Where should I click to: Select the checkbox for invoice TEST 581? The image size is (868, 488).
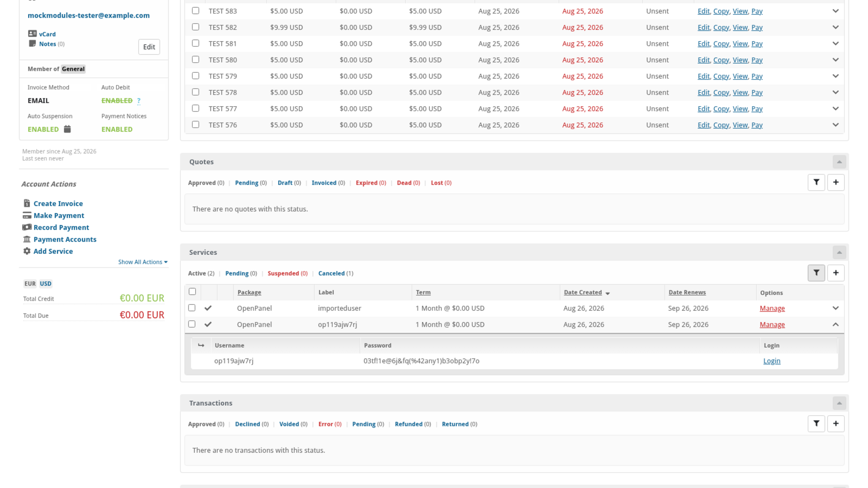(195, 43)
